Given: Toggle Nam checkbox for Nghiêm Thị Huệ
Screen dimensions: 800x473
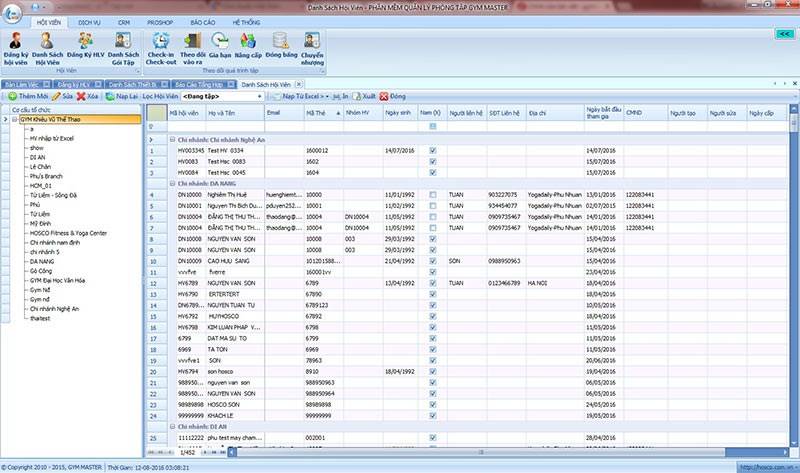Looking at the screenshot, I should (x=432, y=192).
